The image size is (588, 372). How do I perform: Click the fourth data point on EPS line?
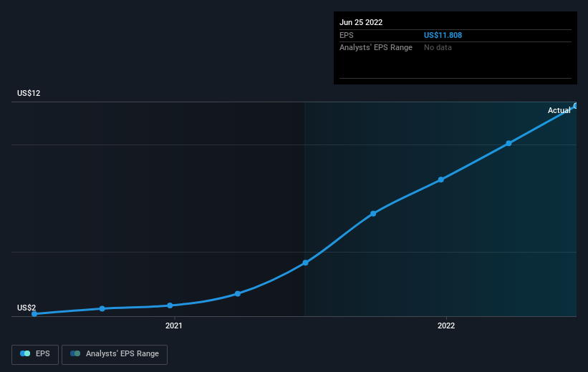238,294
